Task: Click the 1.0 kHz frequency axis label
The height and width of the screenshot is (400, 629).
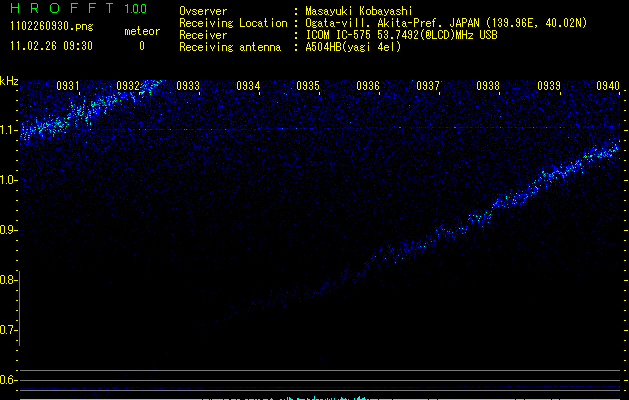Action: pyautogui.click(x=8, y=180)
